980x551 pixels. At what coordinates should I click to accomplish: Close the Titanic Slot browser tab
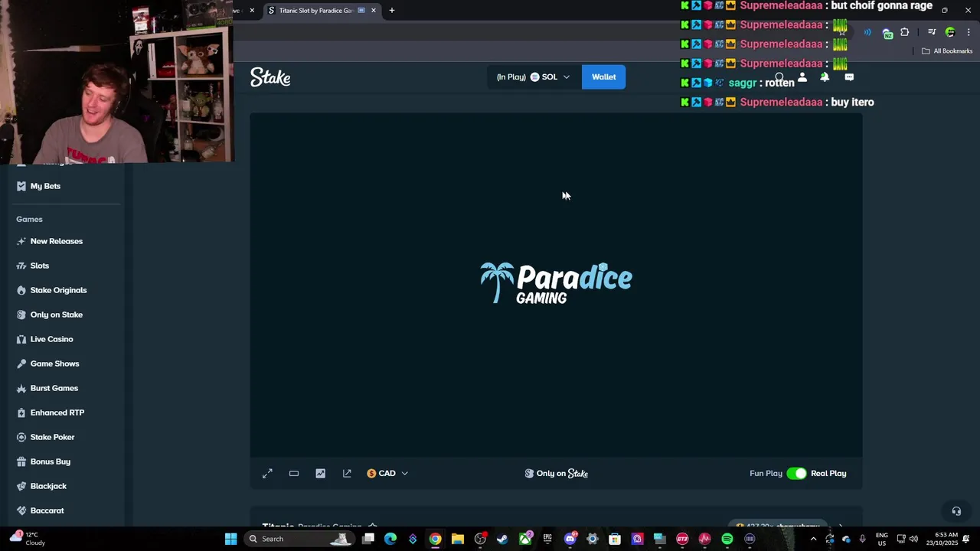tap(374, 11)
